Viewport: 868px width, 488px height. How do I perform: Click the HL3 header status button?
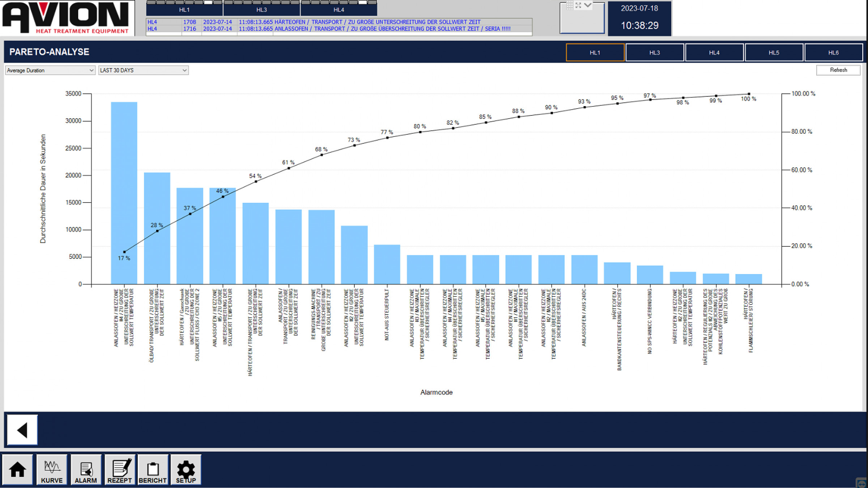click(261, 10)
